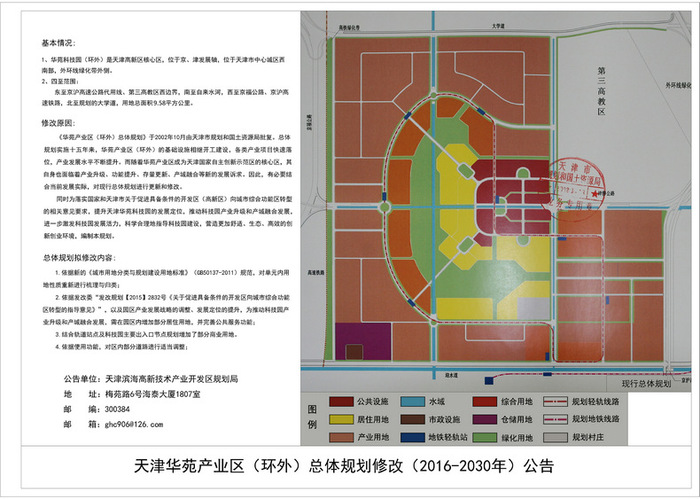Image resolution: width=700 pixels, height=499 pixels.
Task: Click the 水域 legend label
Action: pos(437,401)
